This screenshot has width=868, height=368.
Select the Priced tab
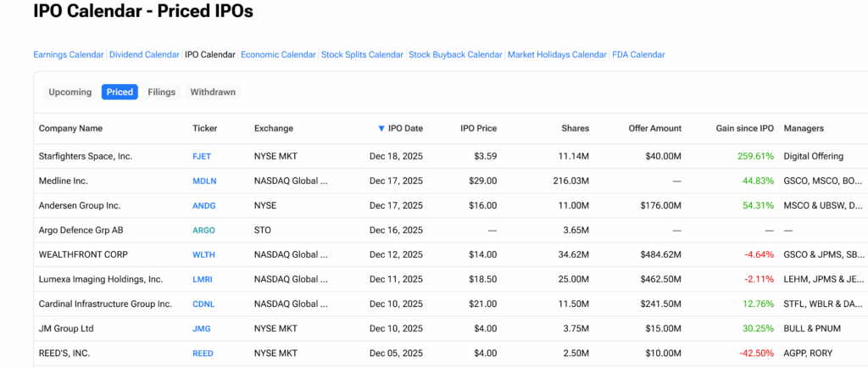[120, 92]
